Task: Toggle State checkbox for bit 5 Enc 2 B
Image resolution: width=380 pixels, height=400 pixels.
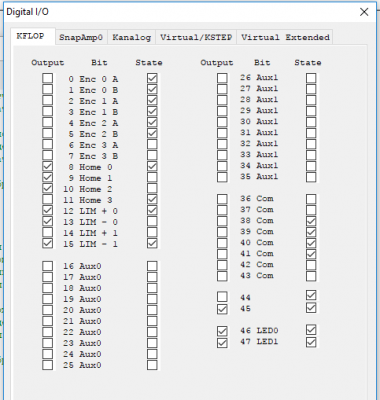Action: pos(152,133)
